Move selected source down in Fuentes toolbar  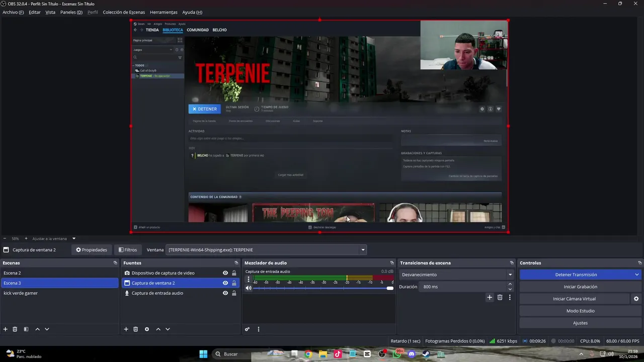(x=168, y=329)
